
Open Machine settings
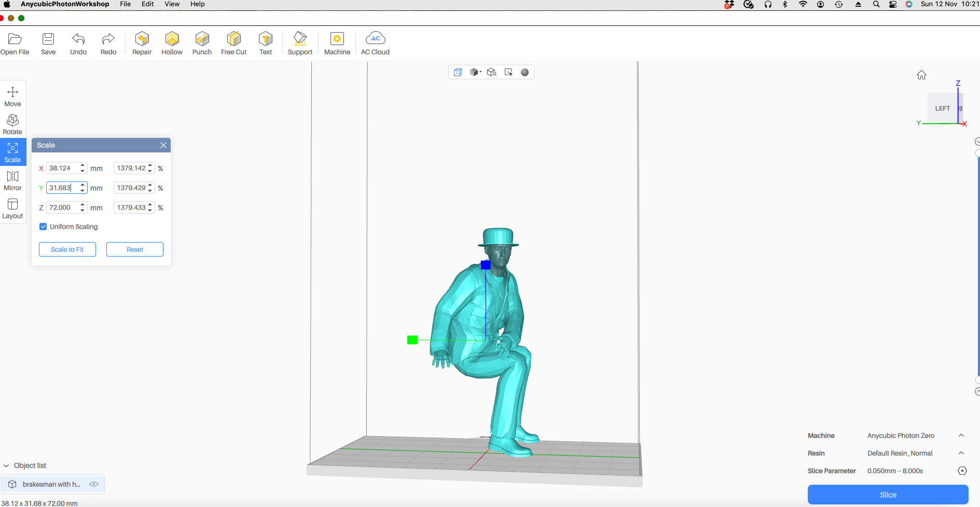(337, 43)
